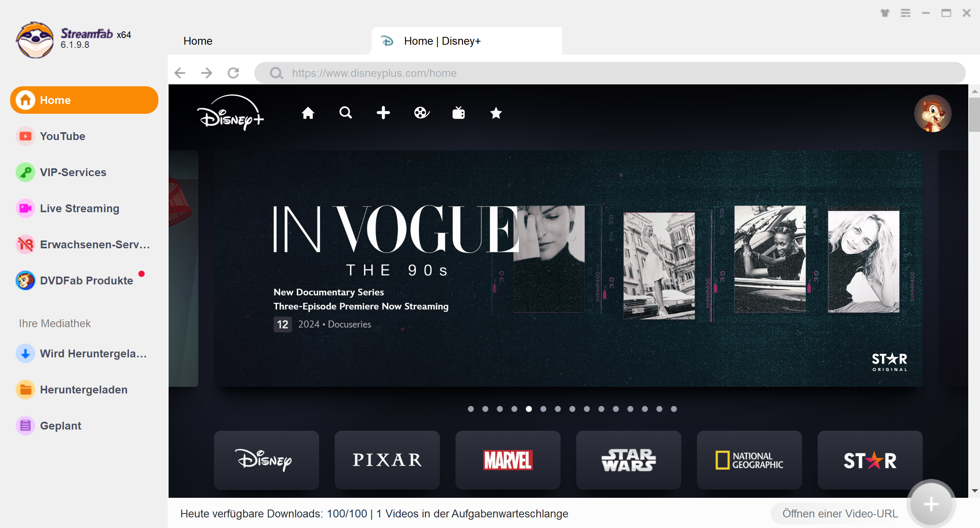Open the hamburger menu in titlebar

click(905, 13)
